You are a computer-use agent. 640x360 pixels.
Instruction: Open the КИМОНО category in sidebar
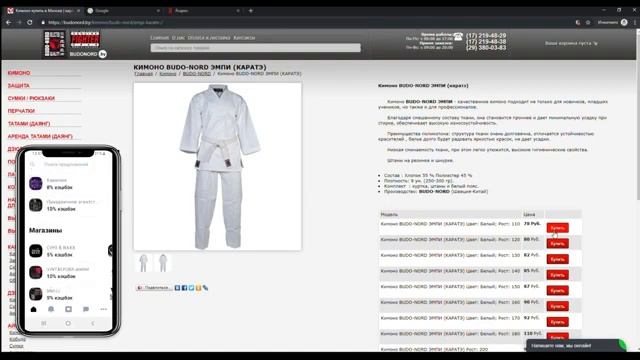coord(19,73)
